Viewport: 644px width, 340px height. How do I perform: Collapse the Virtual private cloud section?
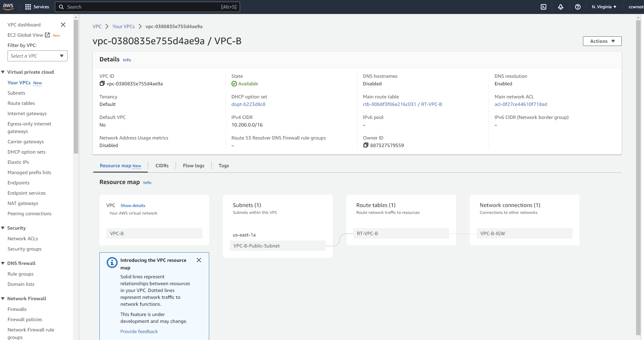3,72
